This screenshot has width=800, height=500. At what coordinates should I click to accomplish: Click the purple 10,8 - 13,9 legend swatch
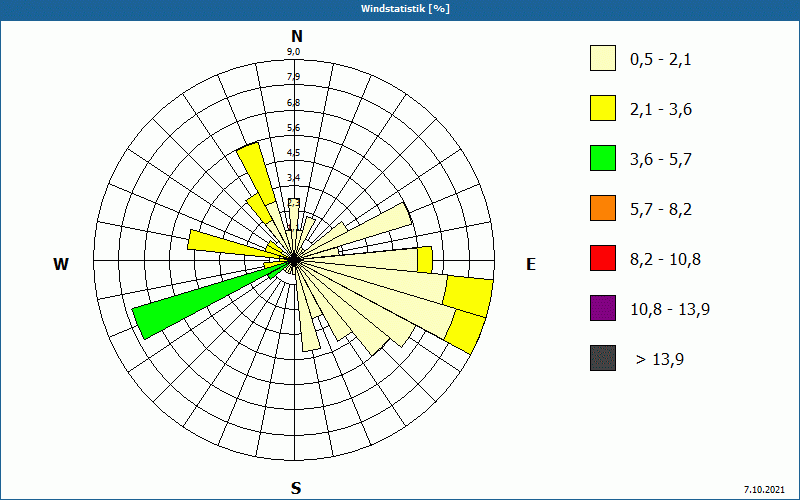[x=603, y=308]
